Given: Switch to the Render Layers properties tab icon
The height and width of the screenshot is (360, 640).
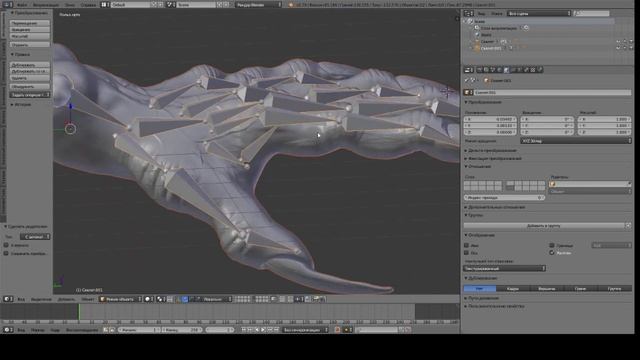Looking at the screenshot, I should (486, 70).
